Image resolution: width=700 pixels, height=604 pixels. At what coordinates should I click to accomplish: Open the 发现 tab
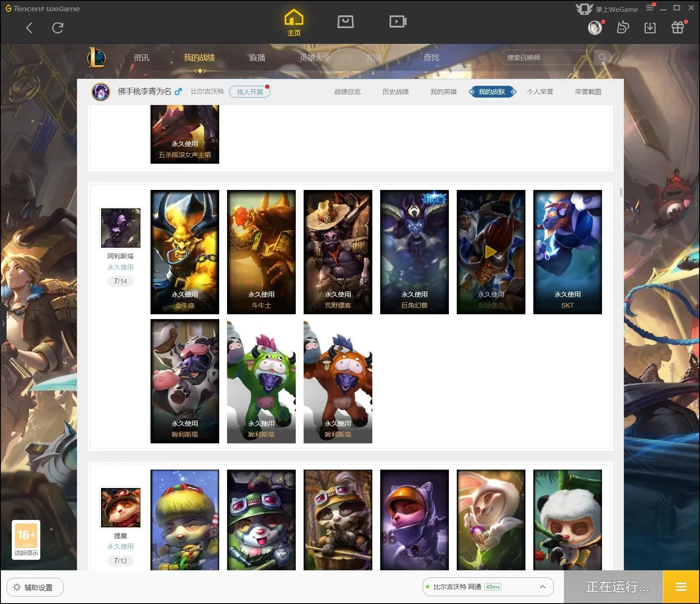coord(373,57)
